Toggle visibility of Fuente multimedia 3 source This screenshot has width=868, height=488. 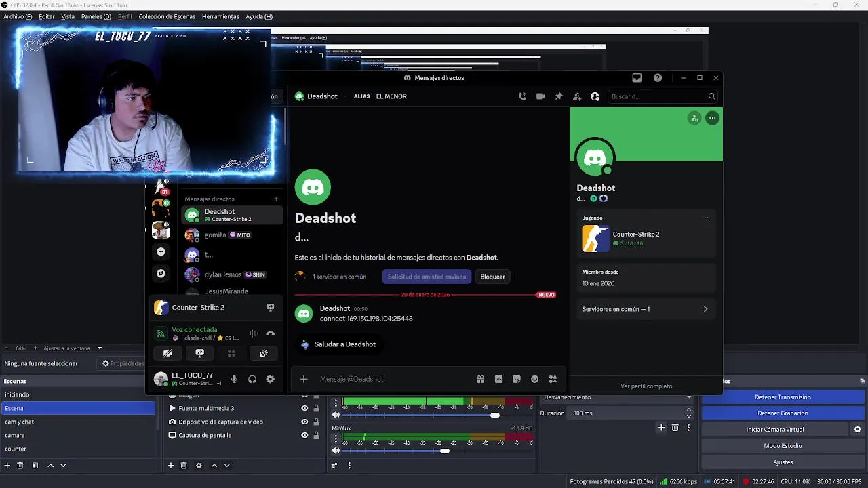(304, 408)
